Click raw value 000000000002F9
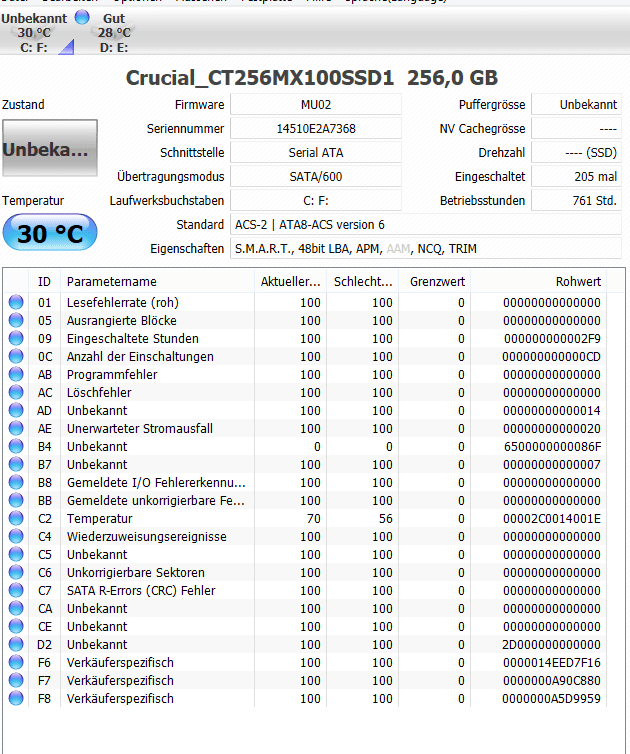This screenshot has height=754, width=630. point(552,339)
